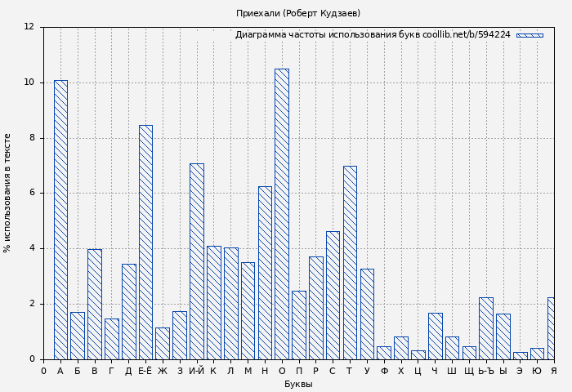
Task: Click the y-axis tick label 10
Action: [x=29, y=82]
